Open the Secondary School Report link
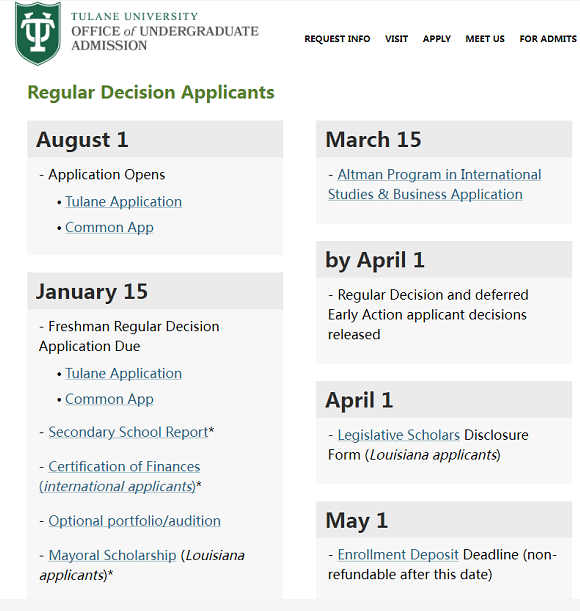The height and width of the screenshot is (611, 580). pyautogui.click(x=128, y=432)
